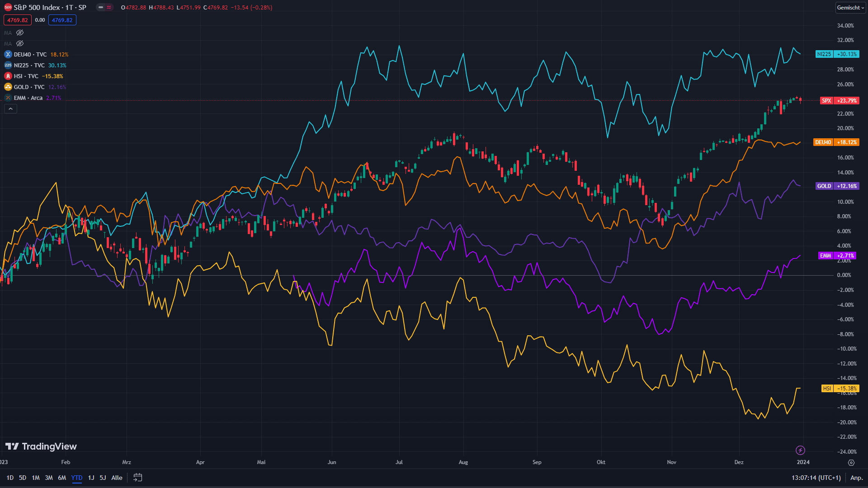Select the 6M time range
Image resolution: width=868 pixels, height=488 pixels.
(62, 478)
